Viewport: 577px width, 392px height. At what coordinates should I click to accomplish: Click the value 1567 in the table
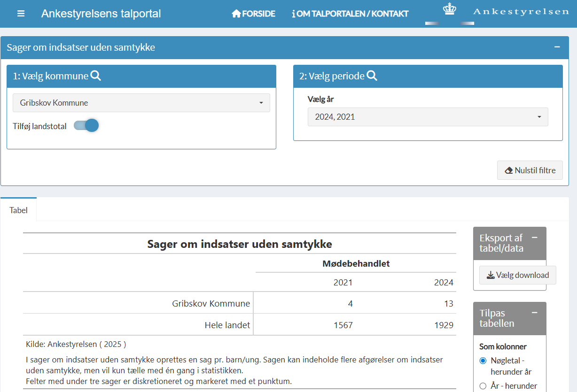(343, 325)
